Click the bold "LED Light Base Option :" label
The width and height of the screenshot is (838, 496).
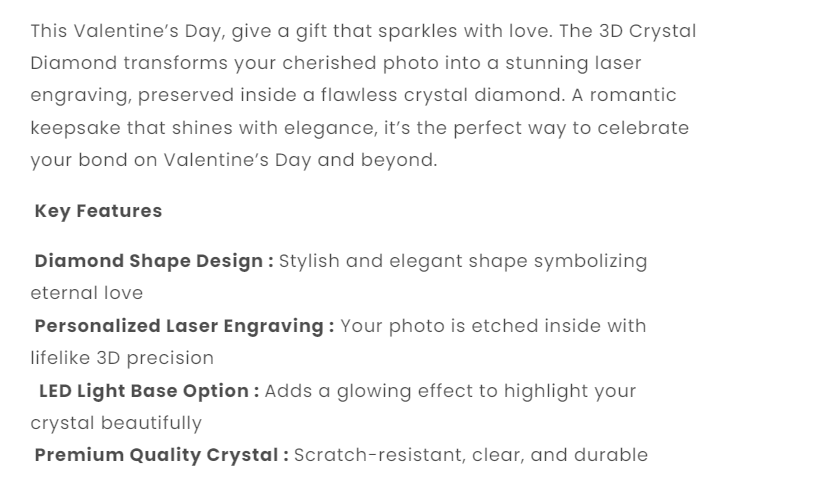(x=149, y=391)
